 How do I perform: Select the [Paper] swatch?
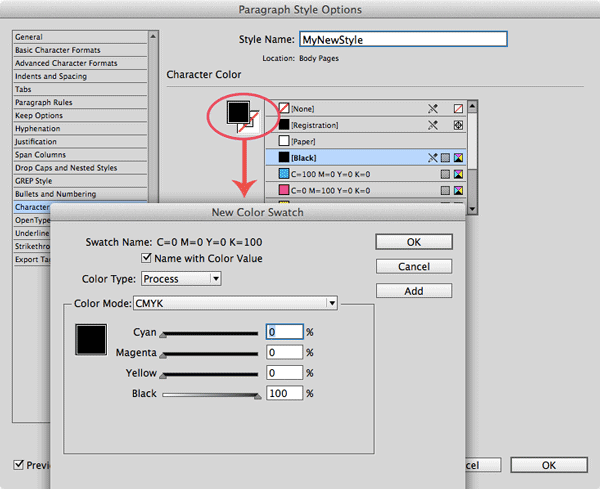tap(366, 142)
